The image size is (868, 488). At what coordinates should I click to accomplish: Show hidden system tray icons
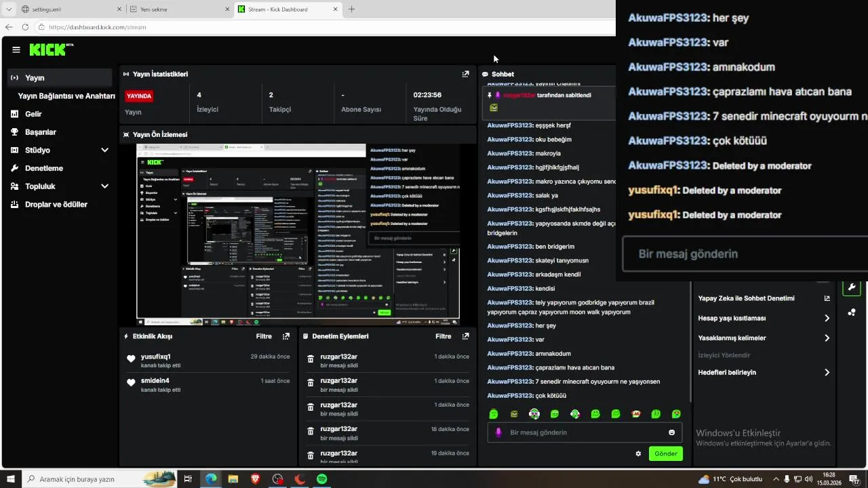[776, 479]
